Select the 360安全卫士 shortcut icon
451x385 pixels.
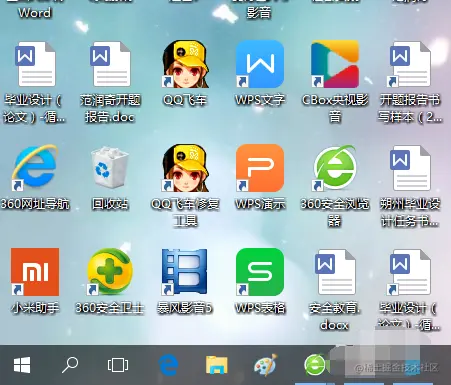coord(110,272)
